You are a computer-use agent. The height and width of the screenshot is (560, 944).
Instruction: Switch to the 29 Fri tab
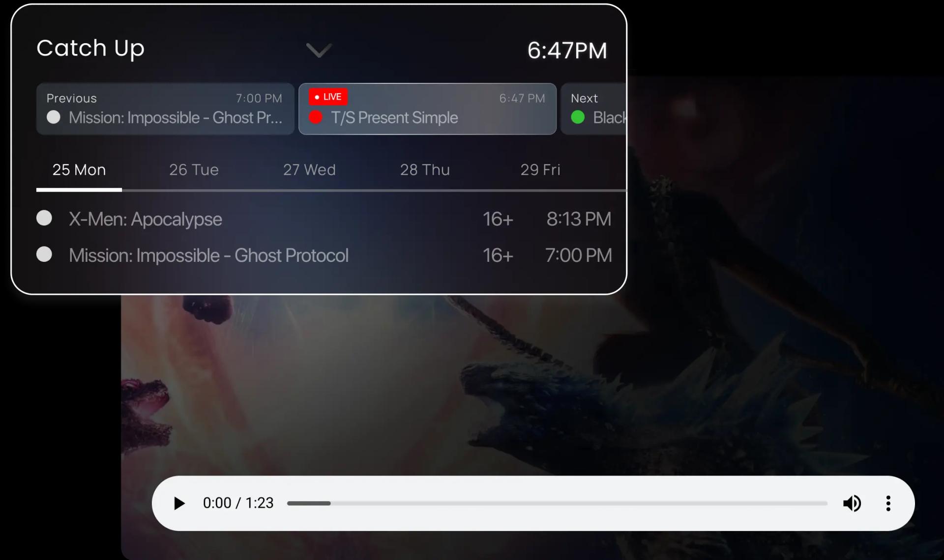point(540,170)
